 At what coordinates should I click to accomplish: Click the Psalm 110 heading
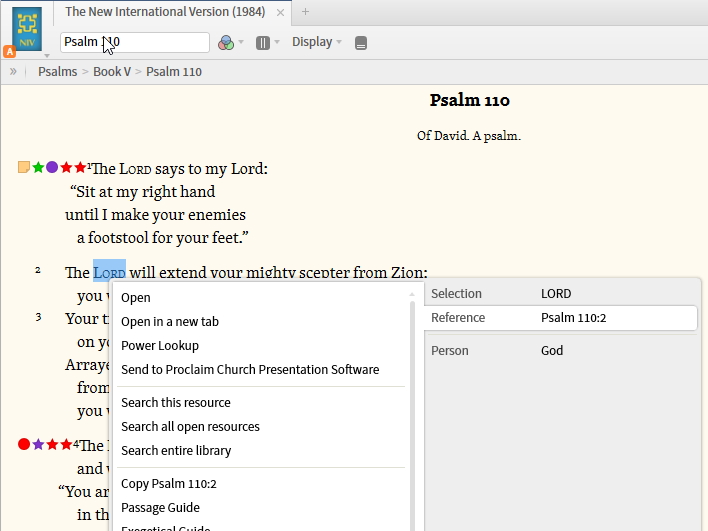[x=470, y=100]
